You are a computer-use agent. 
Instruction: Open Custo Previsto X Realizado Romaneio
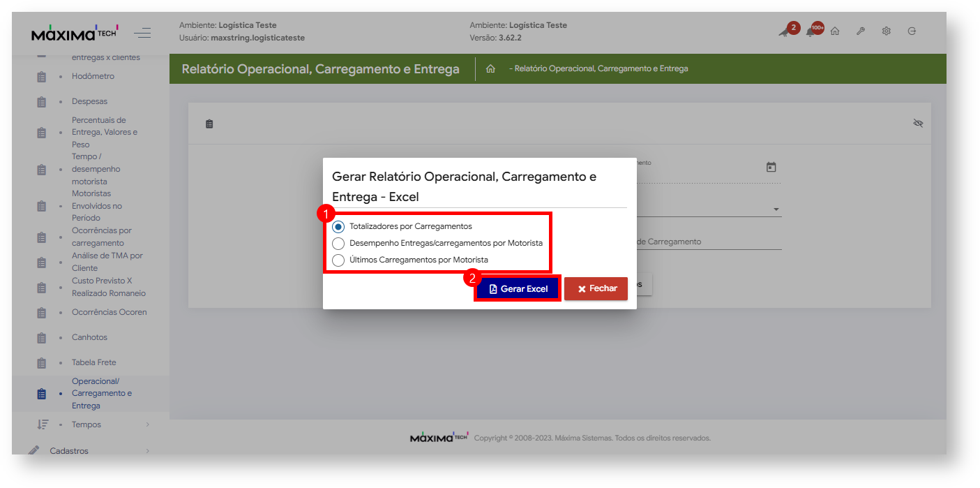(x=109, y=287)
